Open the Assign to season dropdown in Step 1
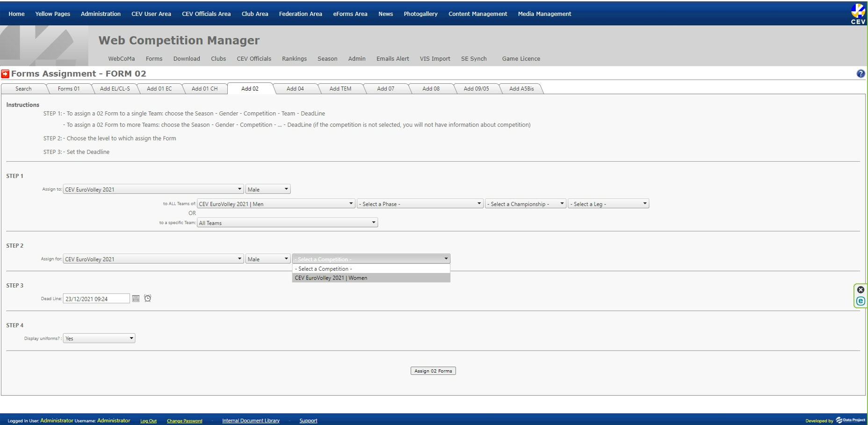This screenshot has width=868, height=425. click(153, 189)
